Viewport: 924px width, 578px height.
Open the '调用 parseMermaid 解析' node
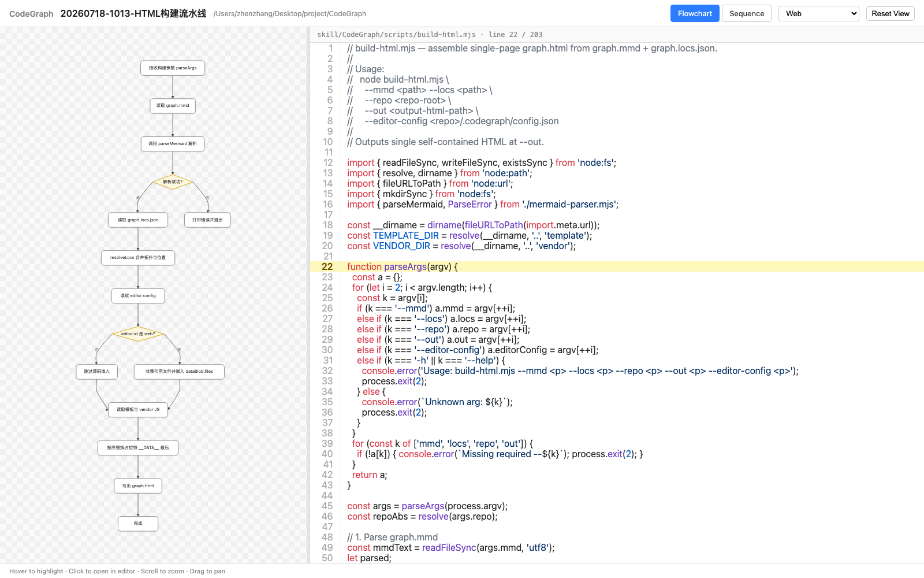coord(173,144)
